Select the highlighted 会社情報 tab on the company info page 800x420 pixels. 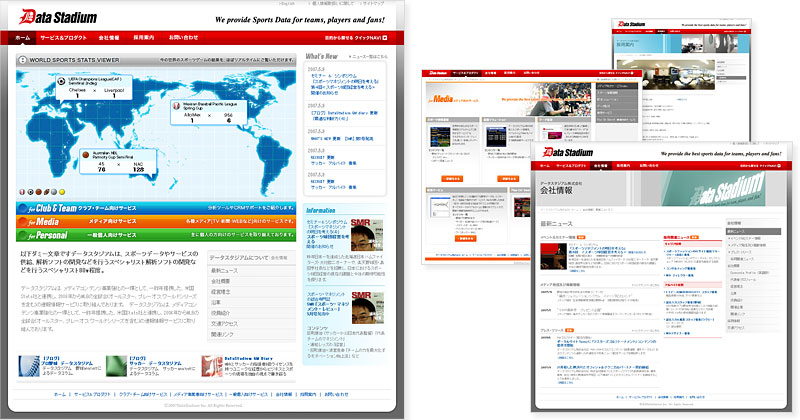pos(601,166)
